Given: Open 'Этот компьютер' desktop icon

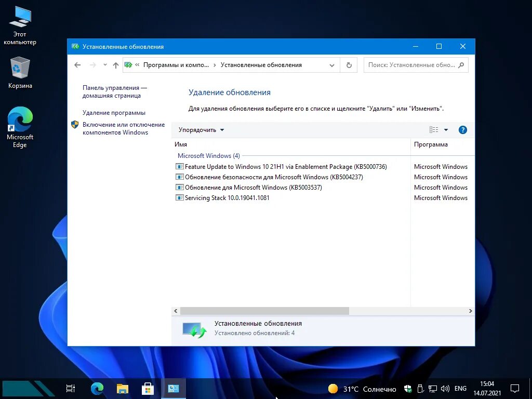Looking at the screenshot, I should 20,26.
